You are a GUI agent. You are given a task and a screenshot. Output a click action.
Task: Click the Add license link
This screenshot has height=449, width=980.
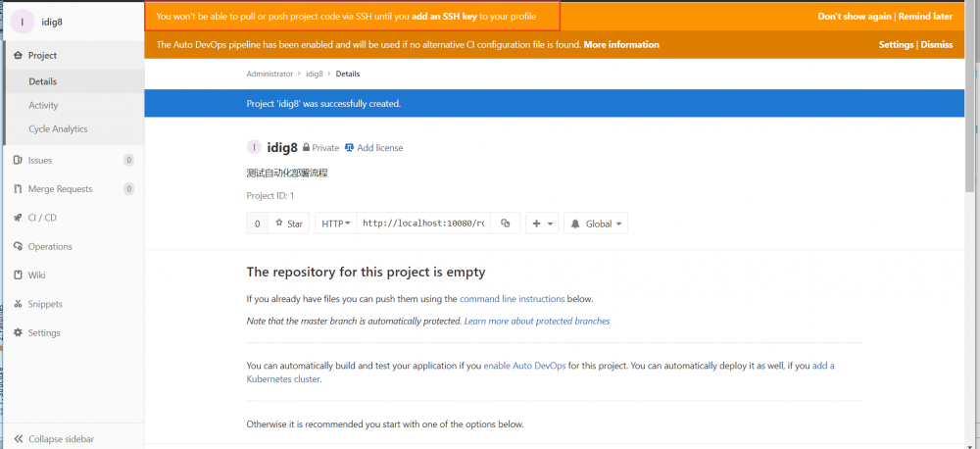pyautogui.click(x=380, y=148)
